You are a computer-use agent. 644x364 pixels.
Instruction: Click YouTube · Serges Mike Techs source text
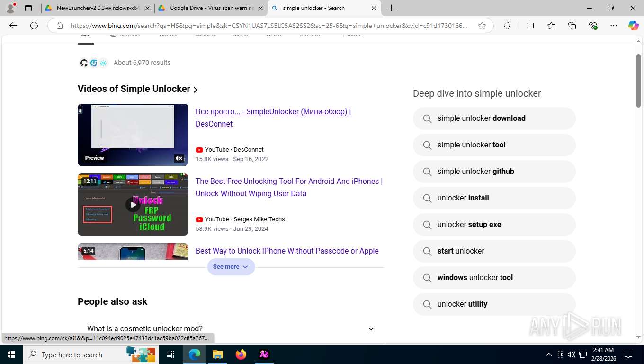tap(245, 219)
